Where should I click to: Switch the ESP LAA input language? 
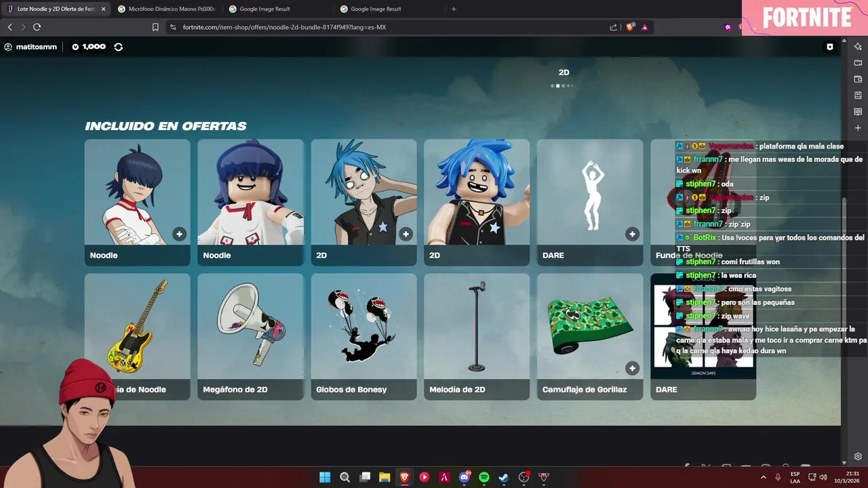click(795, 477)
